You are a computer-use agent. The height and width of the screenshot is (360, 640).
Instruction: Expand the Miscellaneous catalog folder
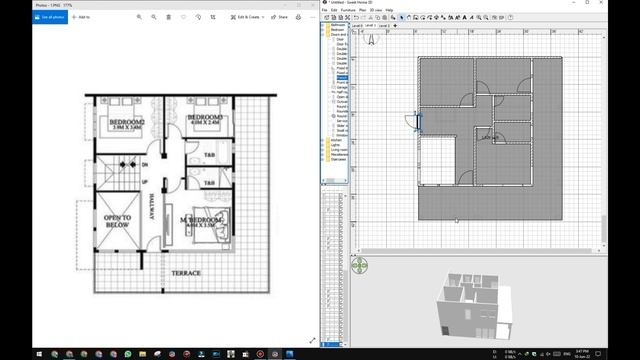[323, 155]
